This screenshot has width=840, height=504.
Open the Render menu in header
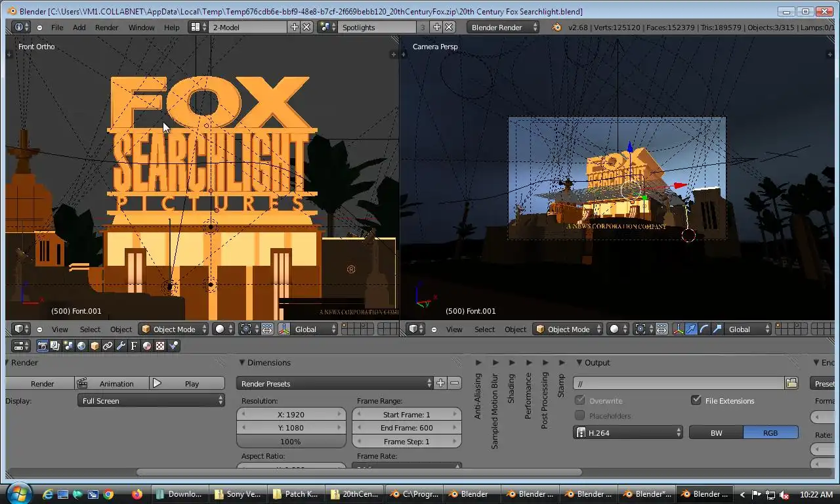click(106, 27)
